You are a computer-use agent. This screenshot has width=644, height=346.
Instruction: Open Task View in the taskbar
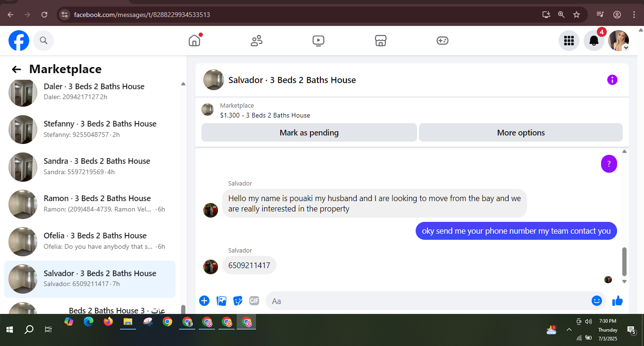click(48, 329)
